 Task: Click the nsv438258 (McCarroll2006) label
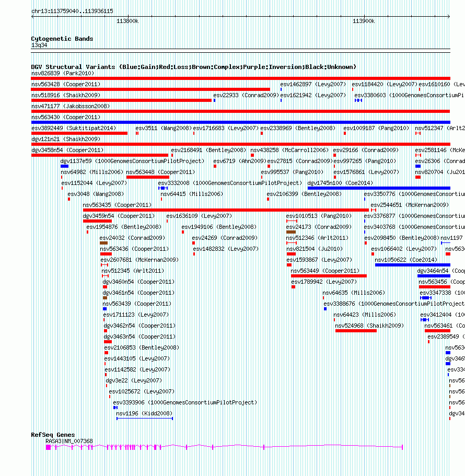coord(289,149)
